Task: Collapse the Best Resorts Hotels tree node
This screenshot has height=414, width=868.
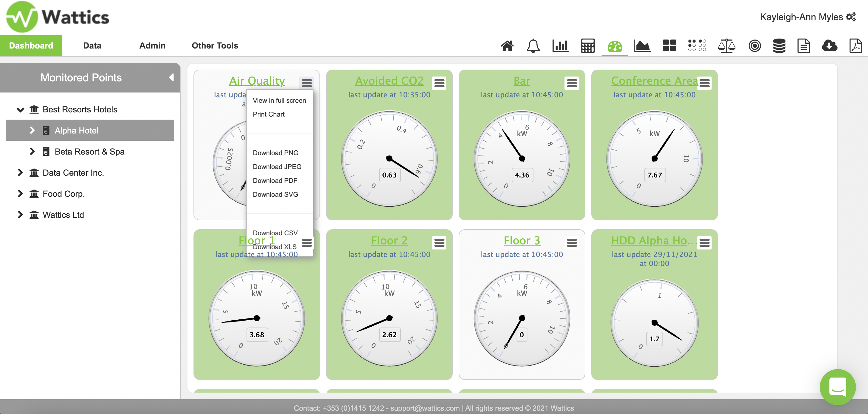Action: (20, 110)
